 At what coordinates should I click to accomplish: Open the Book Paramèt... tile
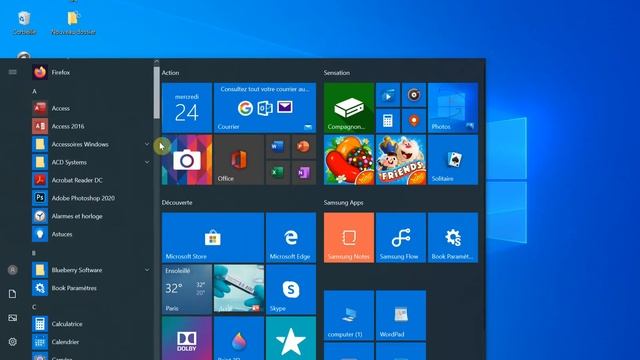pos(453,238)
